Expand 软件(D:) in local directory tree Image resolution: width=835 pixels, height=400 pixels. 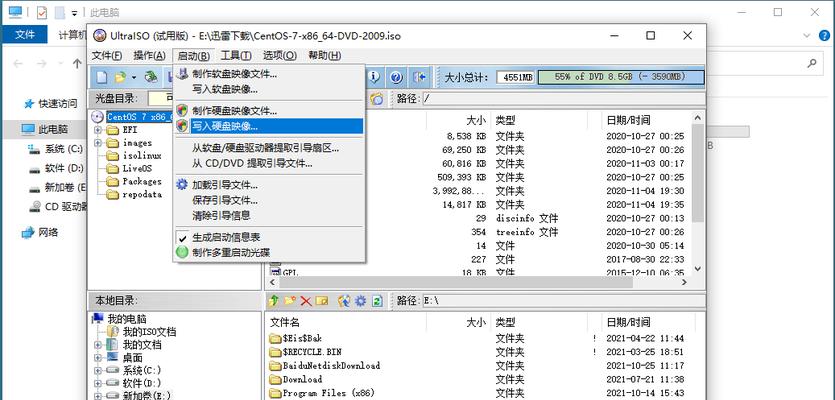coord(98,383)
